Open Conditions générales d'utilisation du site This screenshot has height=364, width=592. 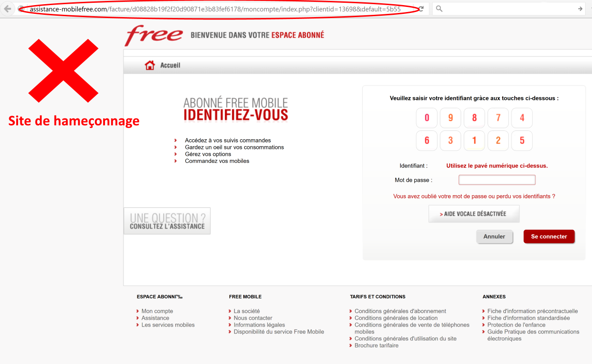point(406,339)
